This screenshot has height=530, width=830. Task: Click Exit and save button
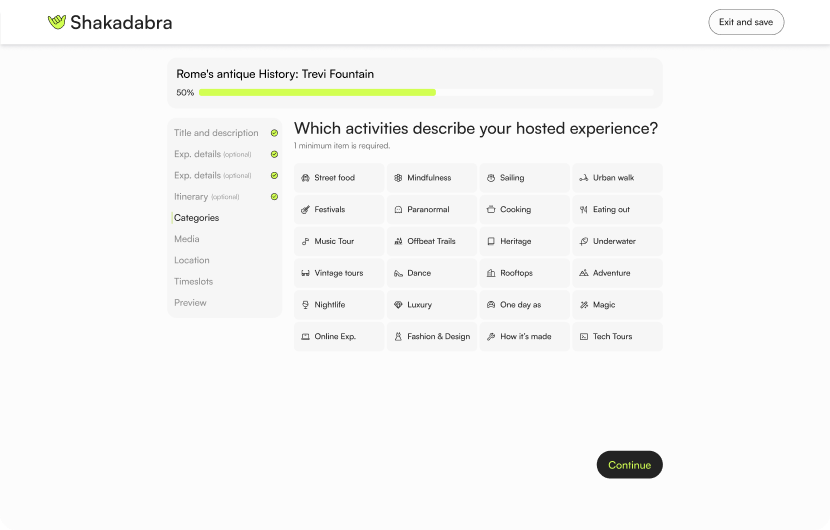point(746,22)
